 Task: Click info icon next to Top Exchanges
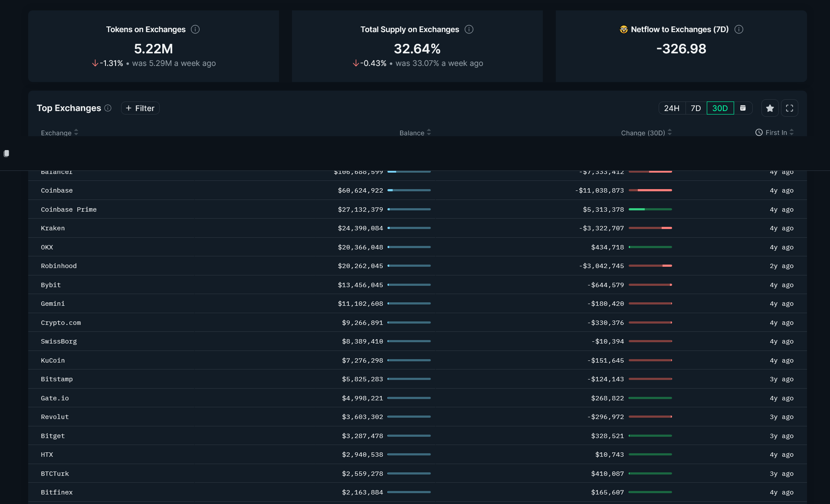click(108, 108)
